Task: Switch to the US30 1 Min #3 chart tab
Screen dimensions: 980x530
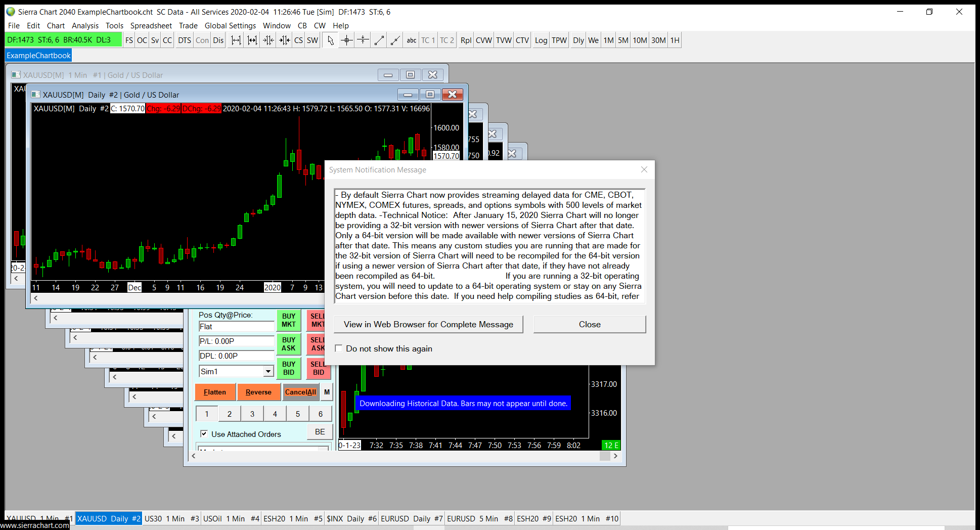Action: pos(172,518)
